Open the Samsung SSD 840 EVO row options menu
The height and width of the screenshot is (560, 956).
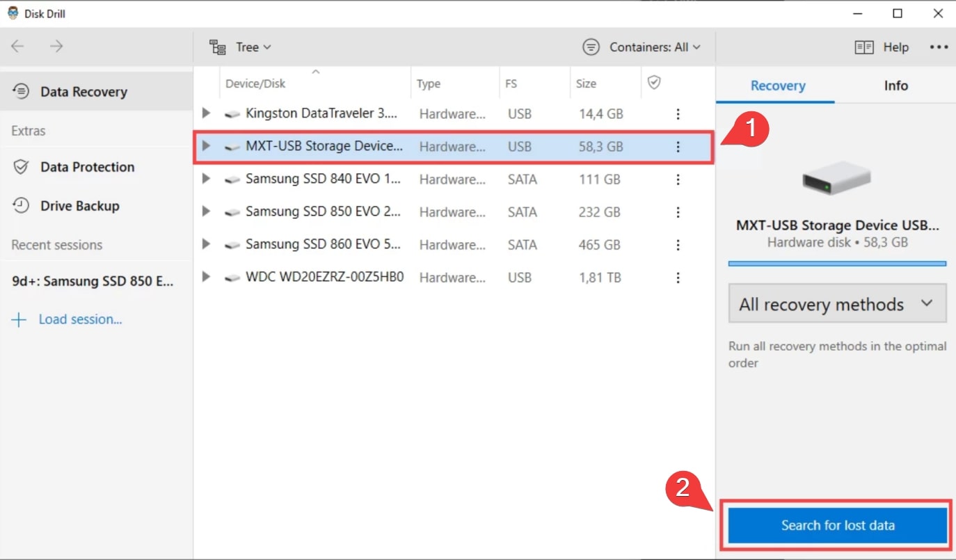(678, 179)
